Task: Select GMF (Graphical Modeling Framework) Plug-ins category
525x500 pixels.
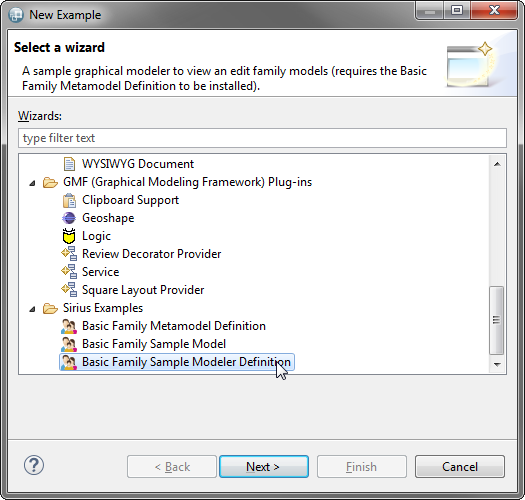Action: coord(188,182)
